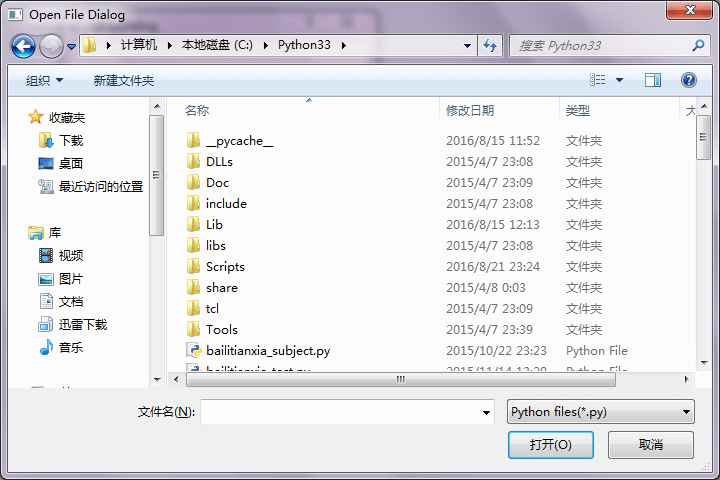This screenshot has width=720, height=480.
Task: Select 计算机 in the address breadcrumb
Action: pos(139,45)
